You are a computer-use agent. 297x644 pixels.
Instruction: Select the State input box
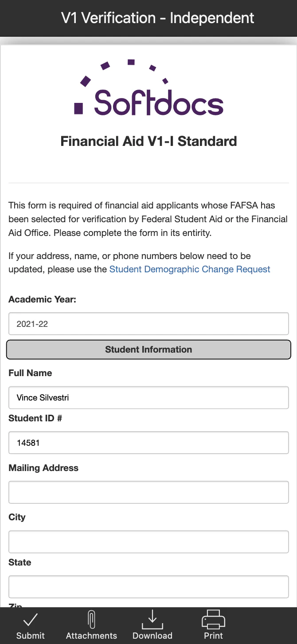pos(148,587)
